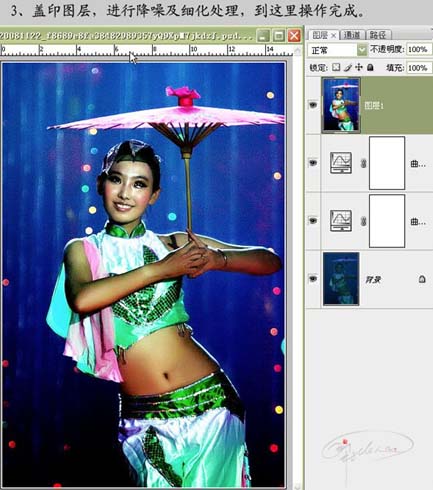
Task: Click the upper 曲... layer name
Action: tap(418, 164)
